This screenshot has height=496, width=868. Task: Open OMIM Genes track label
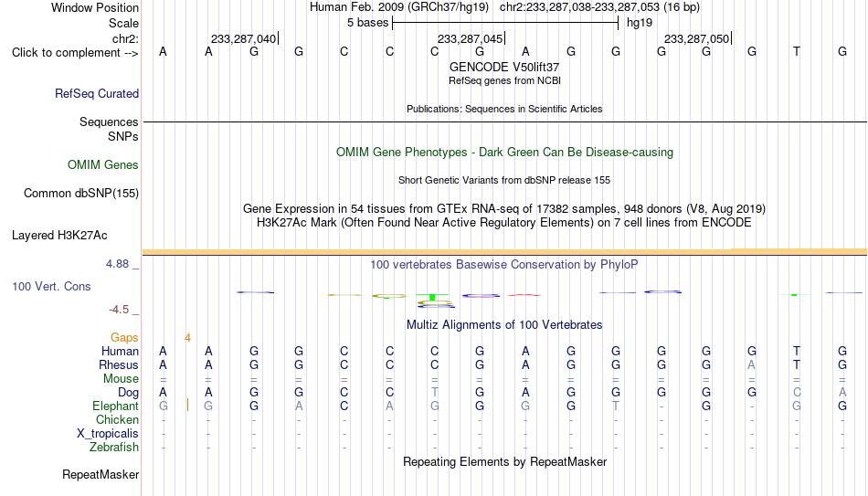pyautogui.click(x=103, y=165)
